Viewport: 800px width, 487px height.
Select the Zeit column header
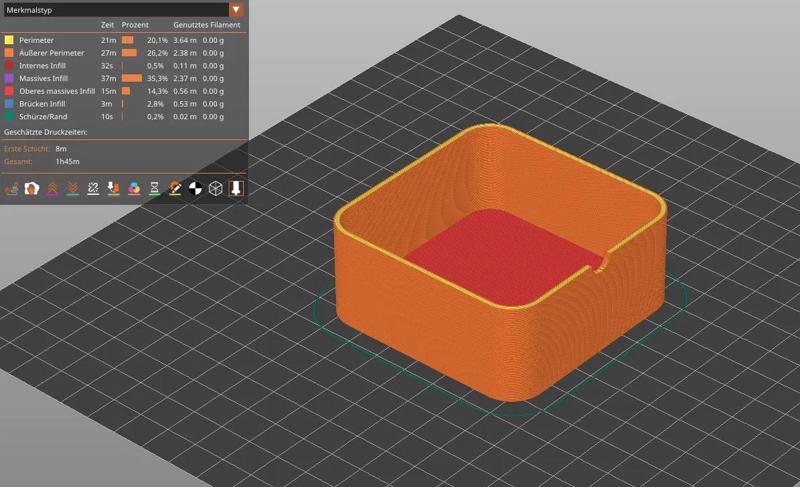click(x=107, y=24)
